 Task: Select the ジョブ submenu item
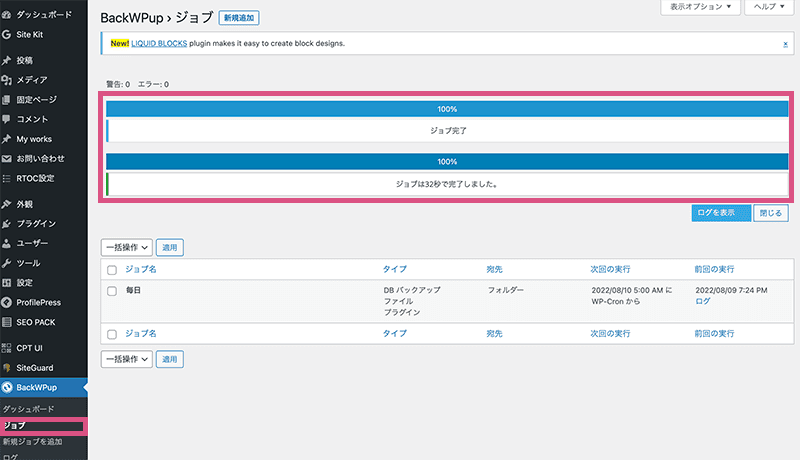[x=14, y=425]
